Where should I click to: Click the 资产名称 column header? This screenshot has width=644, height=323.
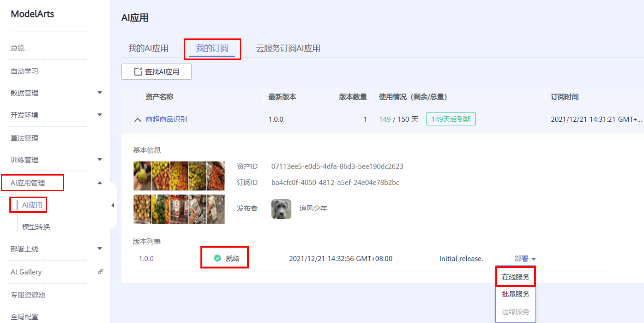click(159, 97)
